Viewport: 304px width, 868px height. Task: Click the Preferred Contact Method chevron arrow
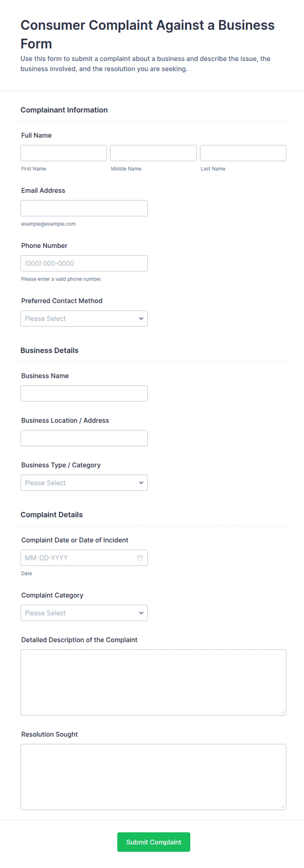click(x=141, y=319)
